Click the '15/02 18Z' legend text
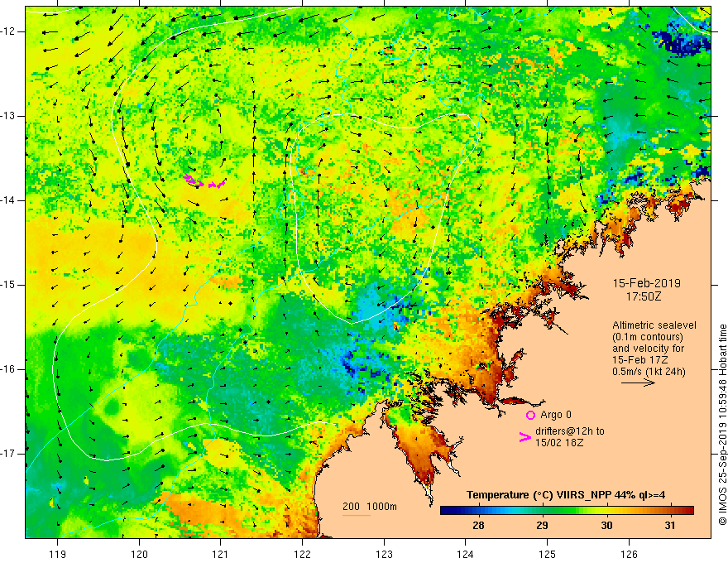The width and height of the screenshot is (728, 563). tap(559, 443)
